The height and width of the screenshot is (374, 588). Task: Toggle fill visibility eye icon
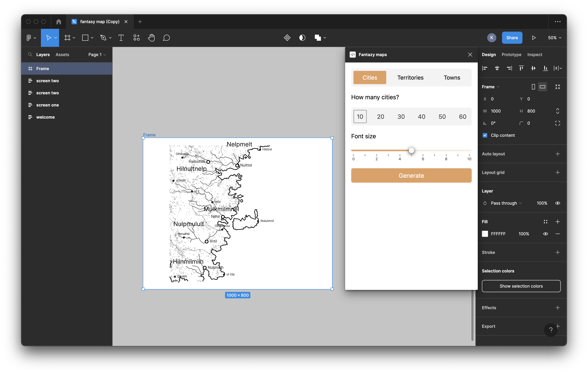click(x=545, y=234)
